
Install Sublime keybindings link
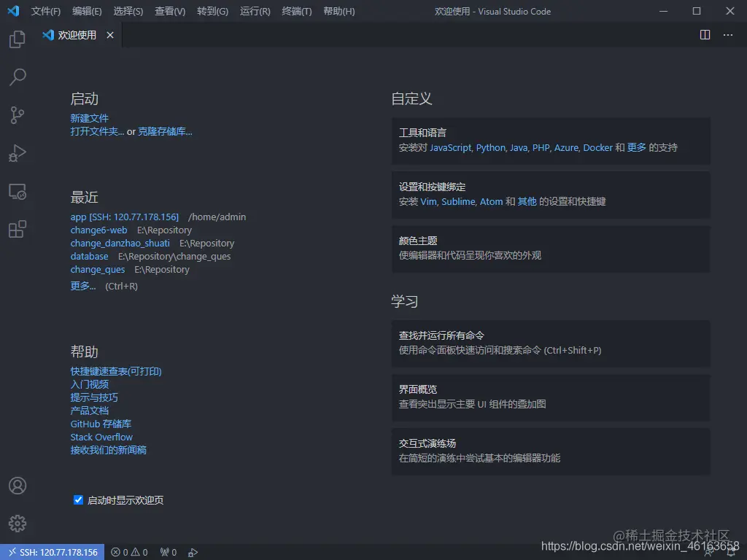coord(458,201)
